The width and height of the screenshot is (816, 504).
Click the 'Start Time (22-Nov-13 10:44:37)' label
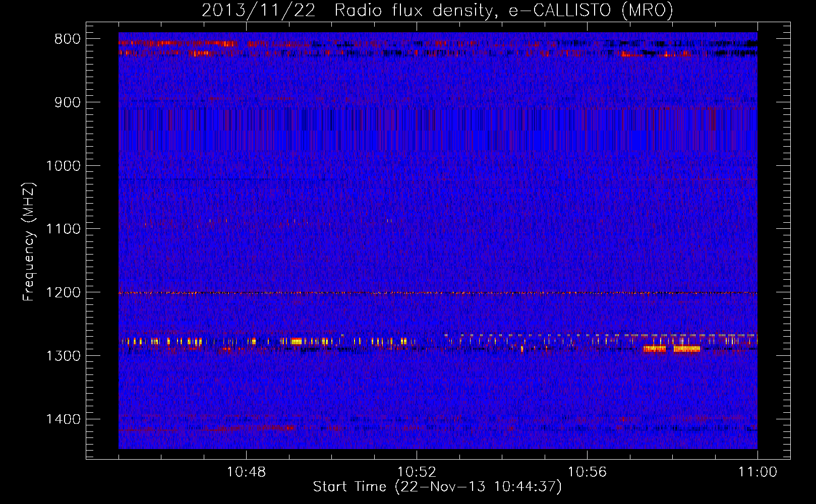(437, 487)
